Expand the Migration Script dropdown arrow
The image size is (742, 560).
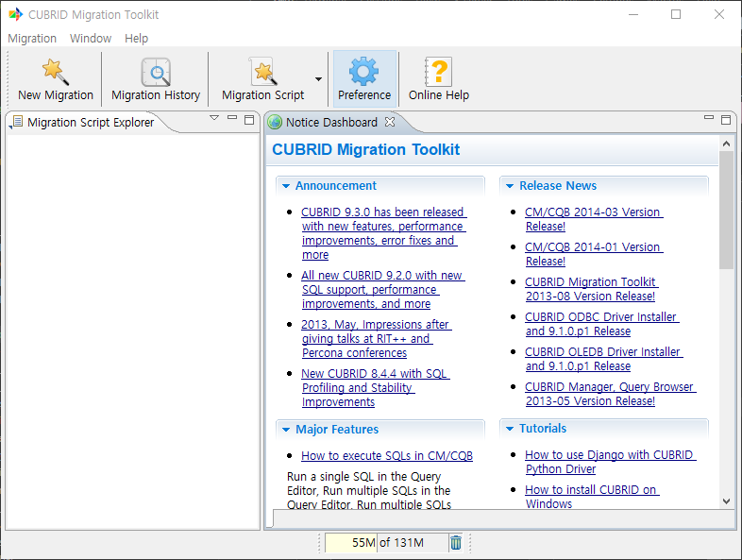(x=318, y=79)
